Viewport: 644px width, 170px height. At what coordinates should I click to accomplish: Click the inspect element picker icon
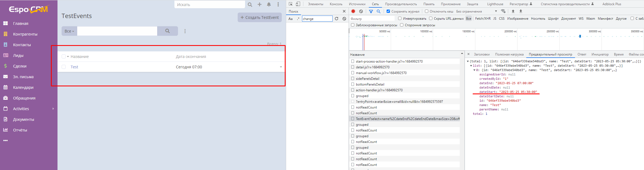291,4
